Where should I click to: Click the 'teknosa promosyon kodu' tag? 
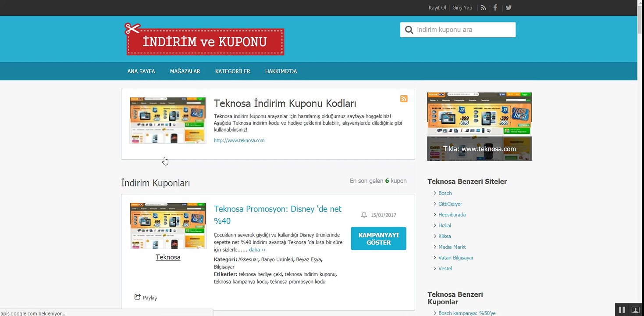[x=298, y=282]
